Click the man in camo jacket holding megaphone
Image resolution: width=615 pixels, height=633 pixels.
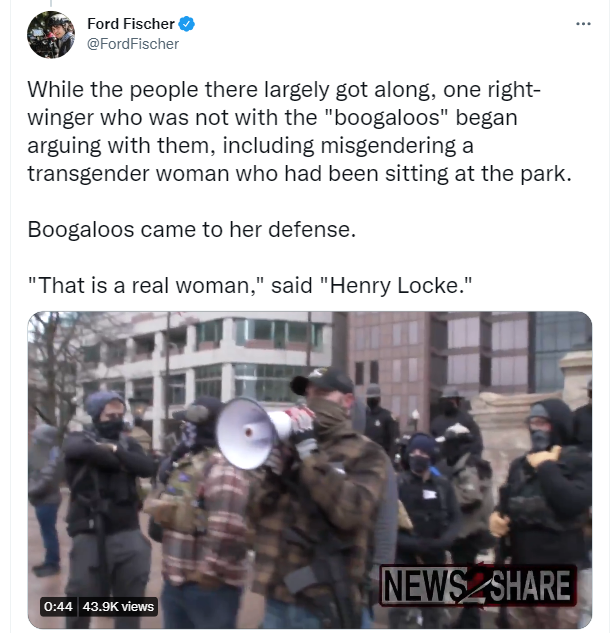[x=325, y=497]
